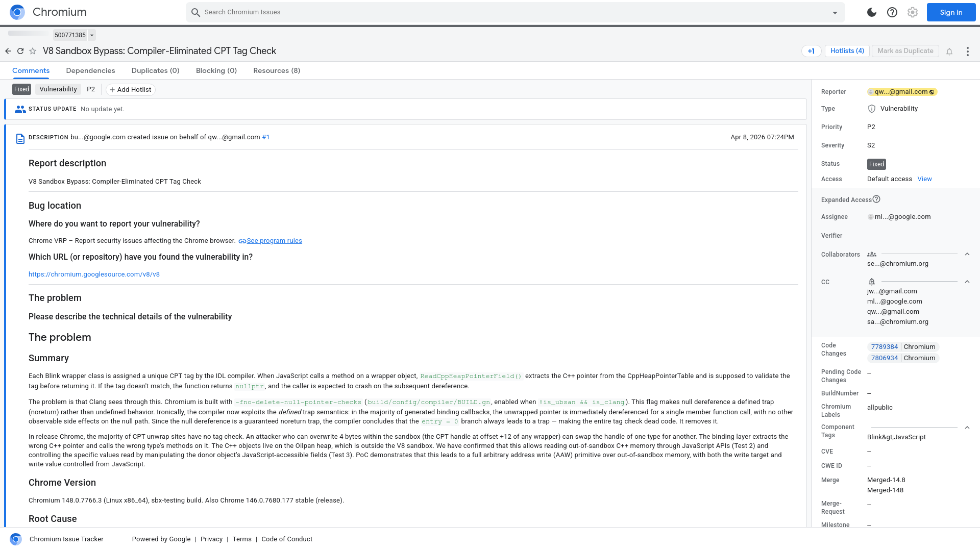This screenshot has width=980, height=551.
Task: Click the Merged-14.8 merge label
Action: [886, 480]
